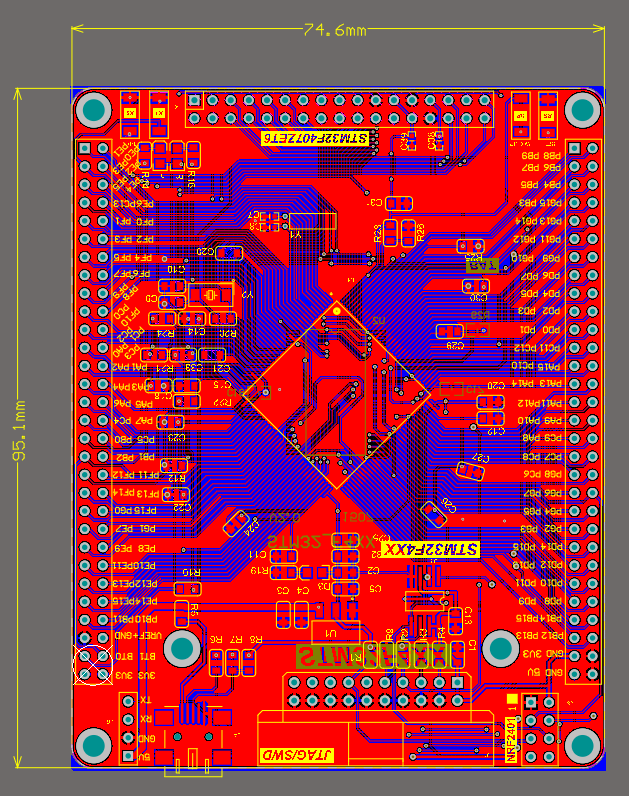Select the bottom-left corner mounting hole
629x796 pixels.
point(93,745)
